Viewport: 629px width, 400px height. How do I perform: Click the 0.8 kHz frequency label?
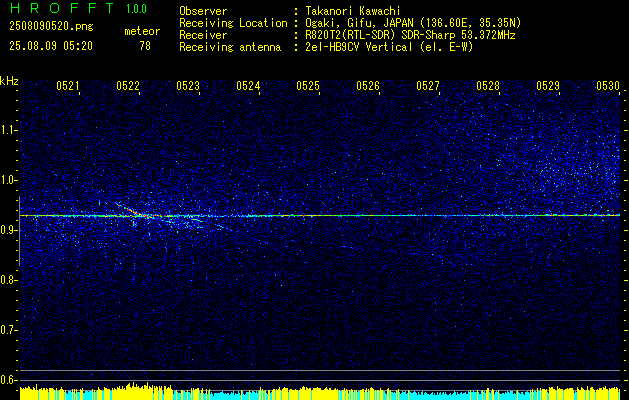coord(8,280)
